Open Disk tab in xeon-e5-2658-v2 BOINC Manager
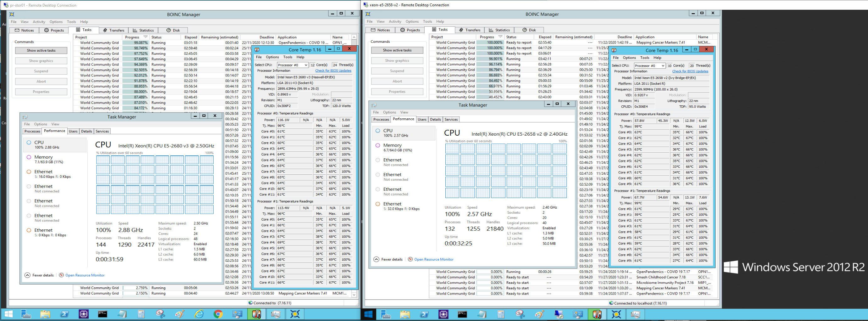Viewport: 868px width, 321px height. [x=529, y=30]
